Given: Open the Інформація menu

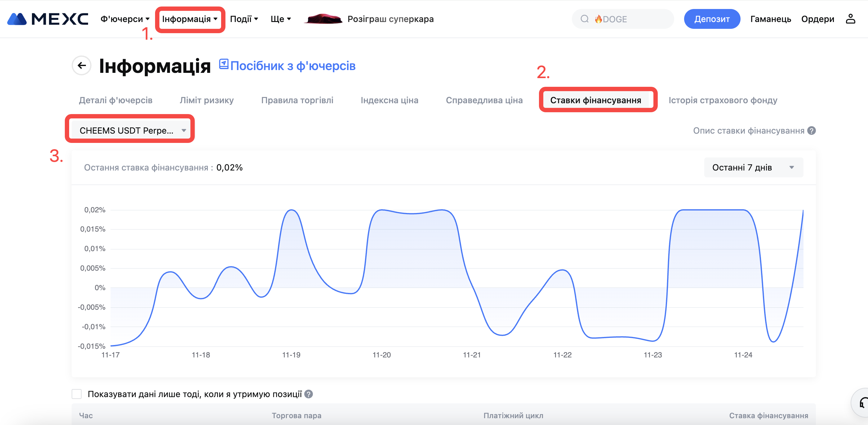Looking at the screenshot, I should [x=189, y=19].
